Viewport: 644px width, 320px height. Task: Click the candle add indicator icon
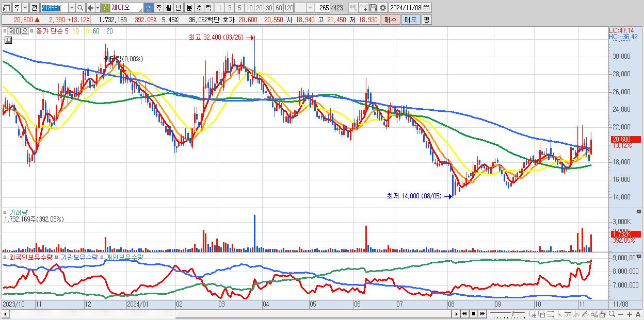353,8
